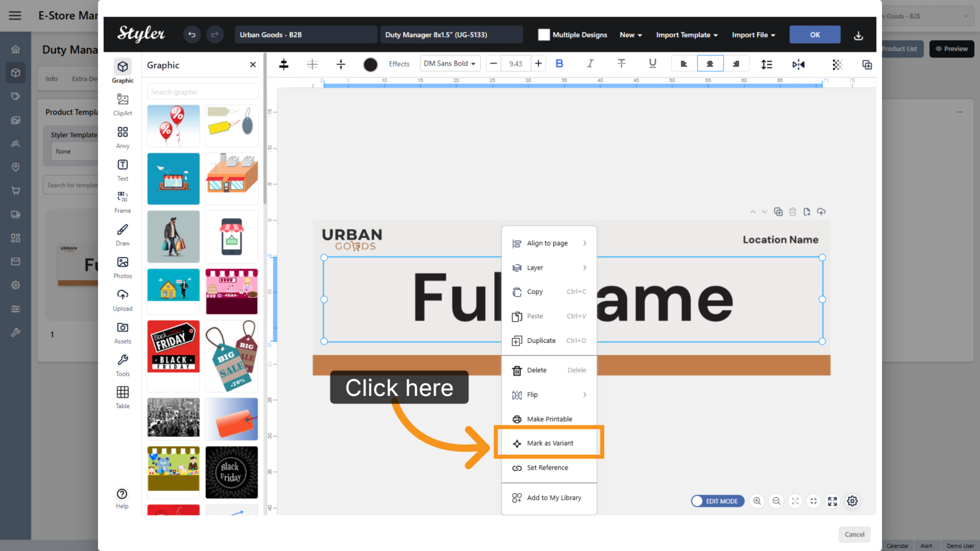Select the Text tool
Viewport: 980px width, 551px height.
[123, 170]
